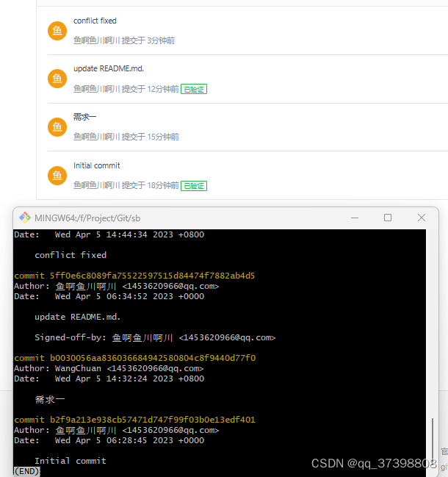
Task: Click the MINGW64:/f/Project/Git/sb window title
Action: [87, 218]
